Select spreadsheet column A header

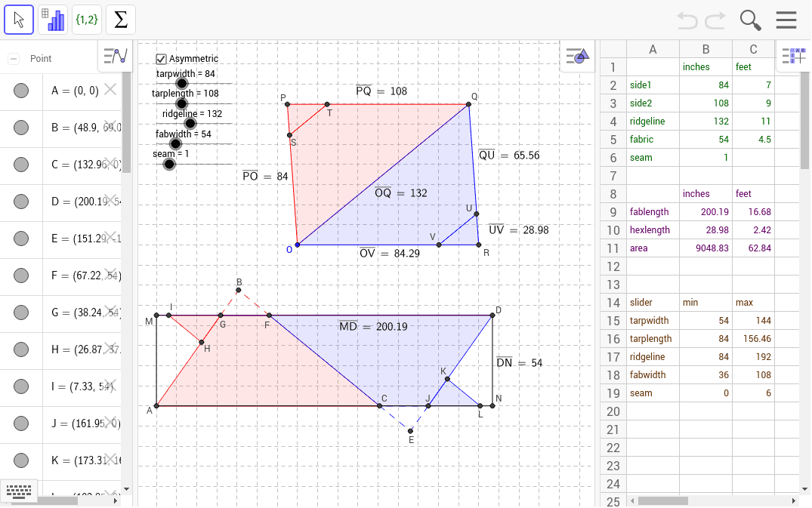(x=653, y=49)
